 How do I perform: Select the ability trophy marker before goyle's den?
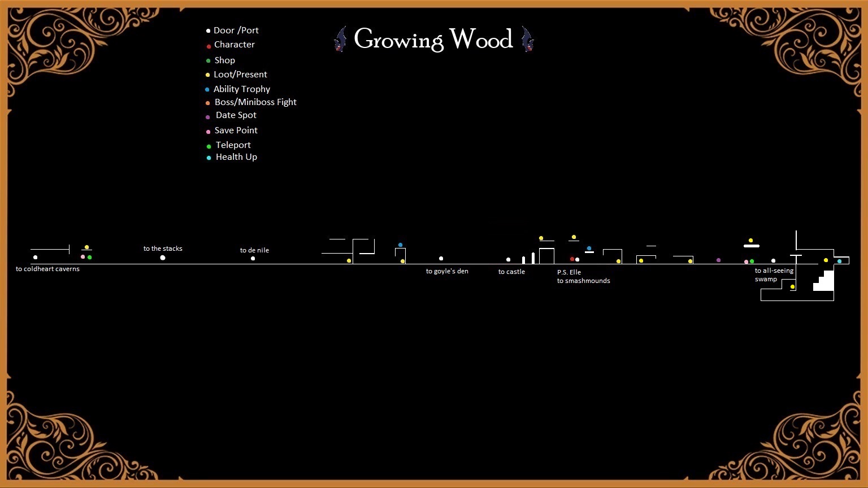(400, 245)
